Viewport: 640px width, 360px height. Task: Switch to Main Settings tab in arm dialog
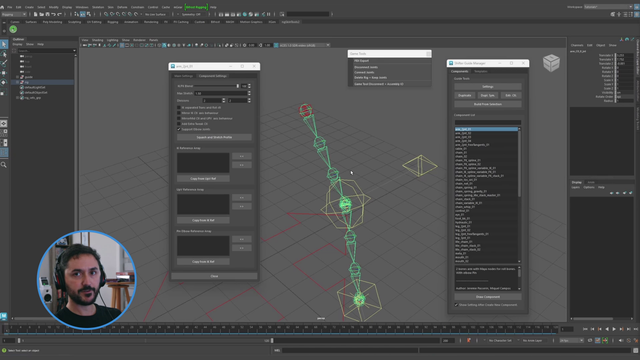(184, 76)
